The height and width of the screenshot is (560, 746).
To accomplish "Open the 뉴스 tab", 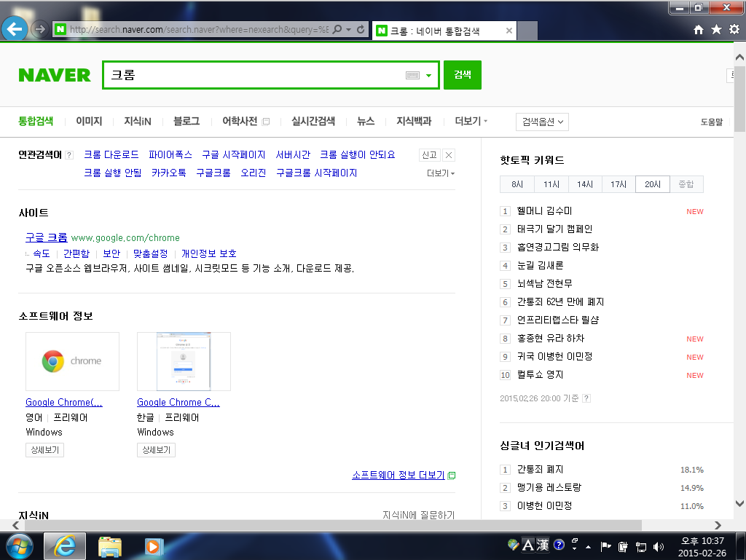I will point(366,121).
